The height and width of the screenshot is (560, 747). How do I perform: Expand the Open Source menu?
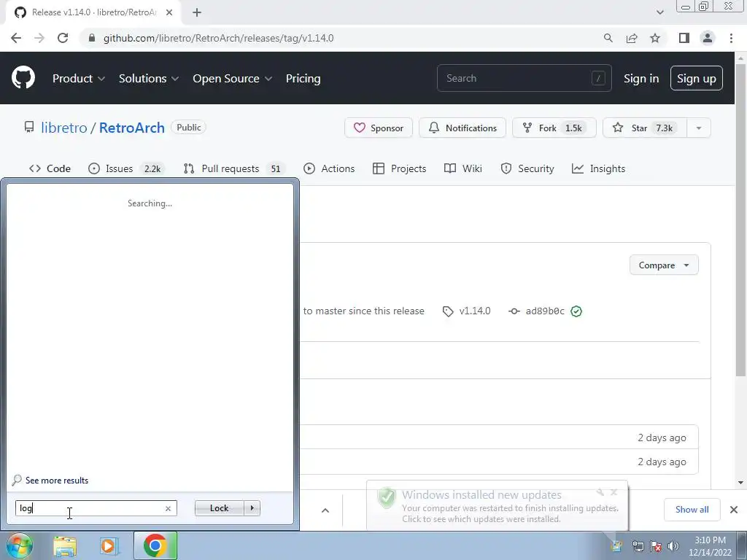233,79
